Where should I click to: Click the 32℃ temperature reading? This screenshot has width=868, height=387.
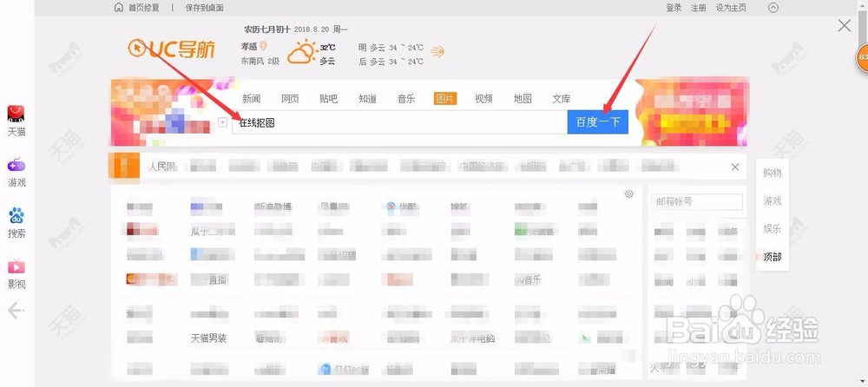pyautogui.click(x=328, y=48)
